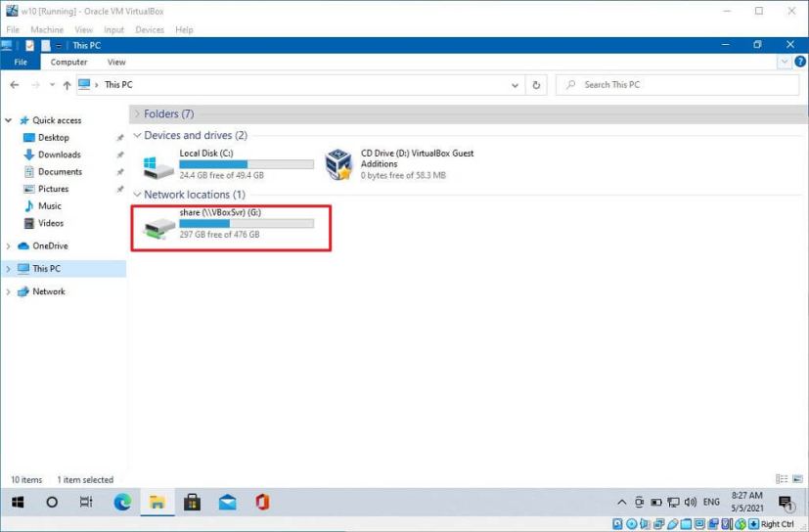Expand the Folders (7) group
The image size is (809, 532).
137,113
